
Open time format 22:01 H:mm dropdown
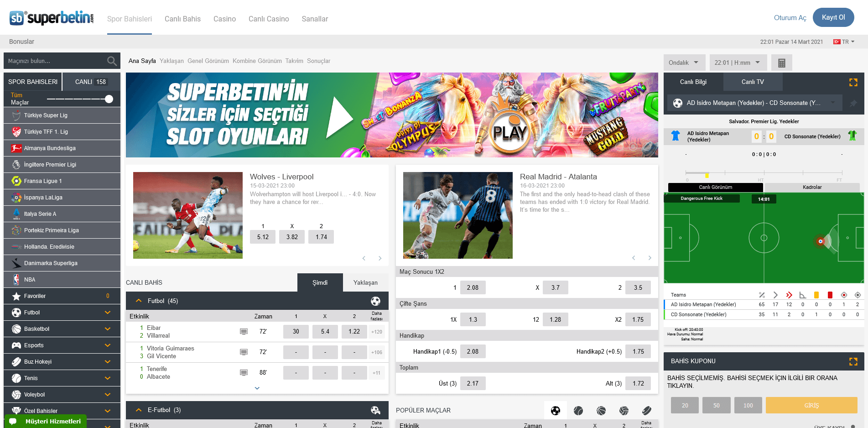coord(738,63)
